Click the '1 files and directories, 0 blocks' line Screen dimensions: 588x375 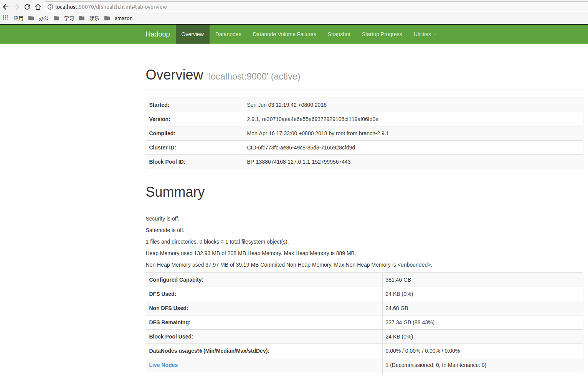pyautogui.click(x=217, y=242)
